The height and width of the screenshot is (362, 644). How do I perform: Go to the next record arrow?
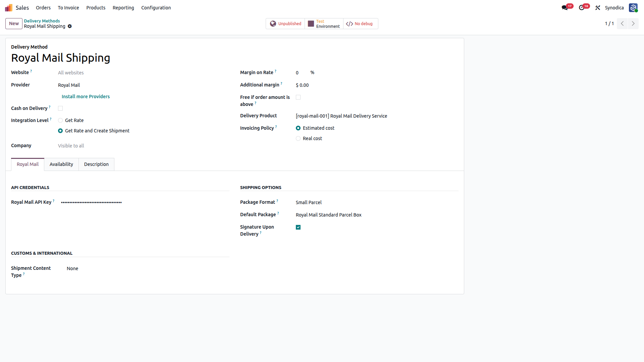coord(633,23)
